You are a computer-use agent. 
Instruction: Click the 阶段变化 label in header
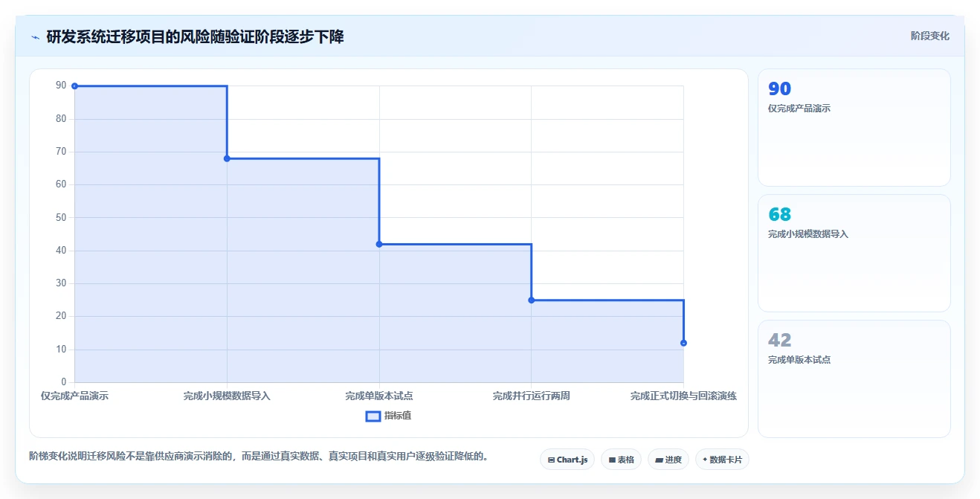[929, 36]
